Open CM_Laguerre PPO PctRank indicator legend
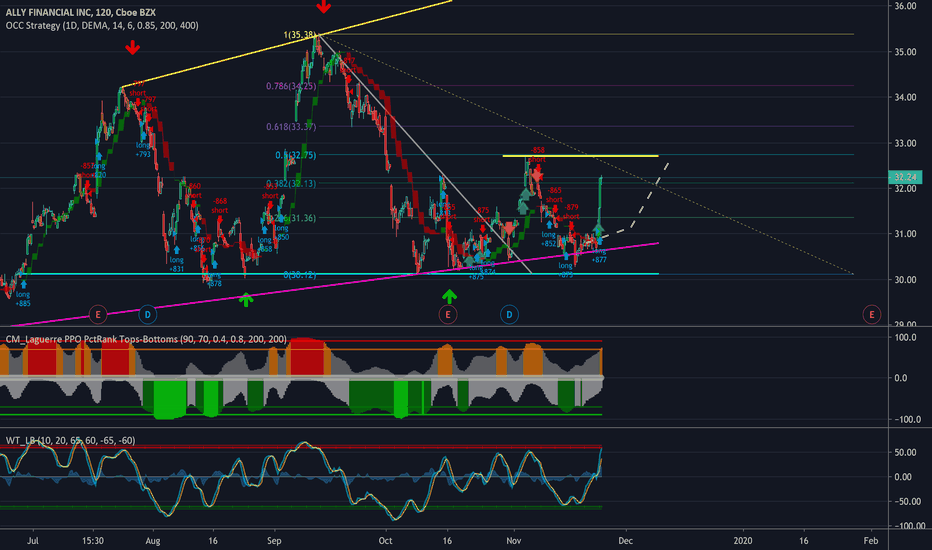 coord(146,339)
